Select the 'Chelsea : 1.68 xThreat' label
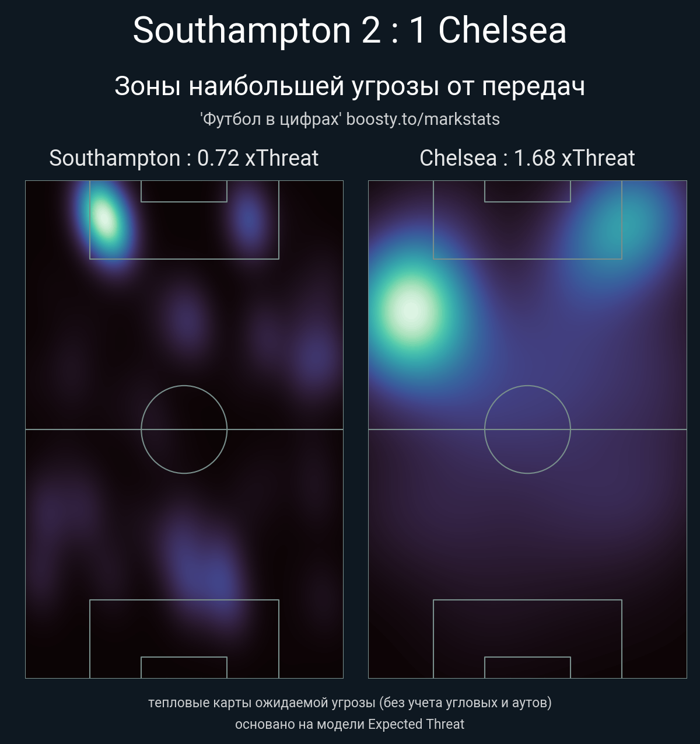Screen dimensions: 700x744 point(527,158)
